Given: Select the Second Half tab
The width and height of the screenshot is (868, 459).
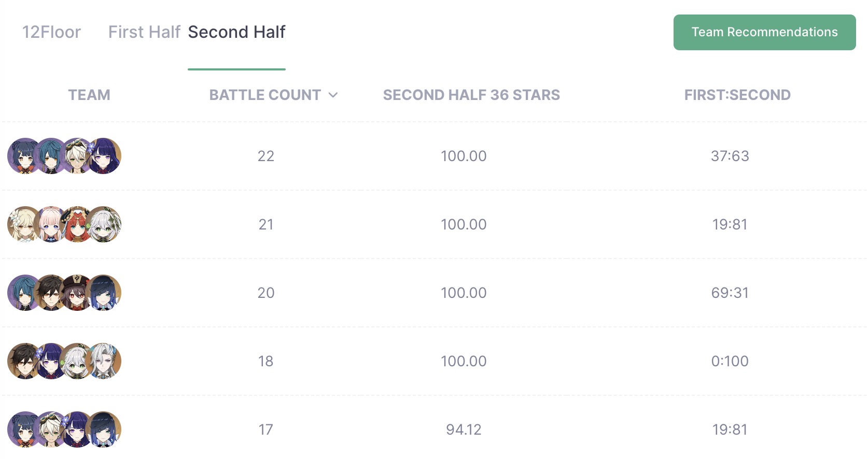Looking at the screenshot, I should pos(236,32).
